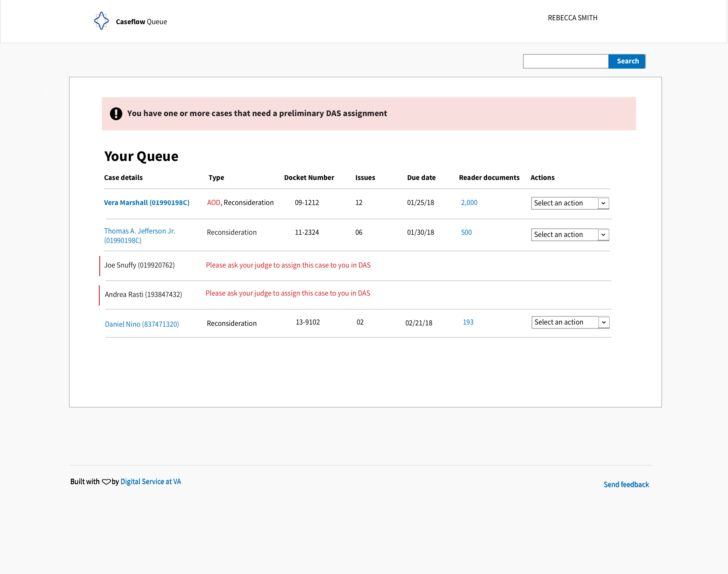Click Joe Snuffy's DAS assignment warning message
728x574 pixels.
click(x=288, y=265)
